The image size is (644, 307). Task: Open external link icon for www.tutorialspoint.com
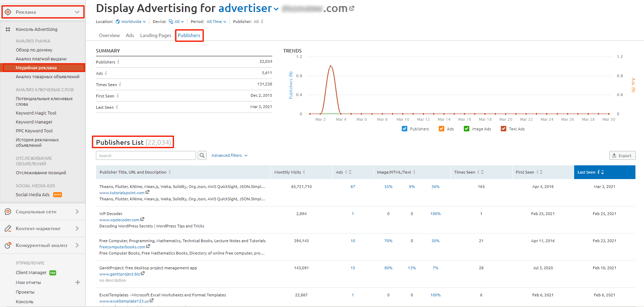pos(148,192)
